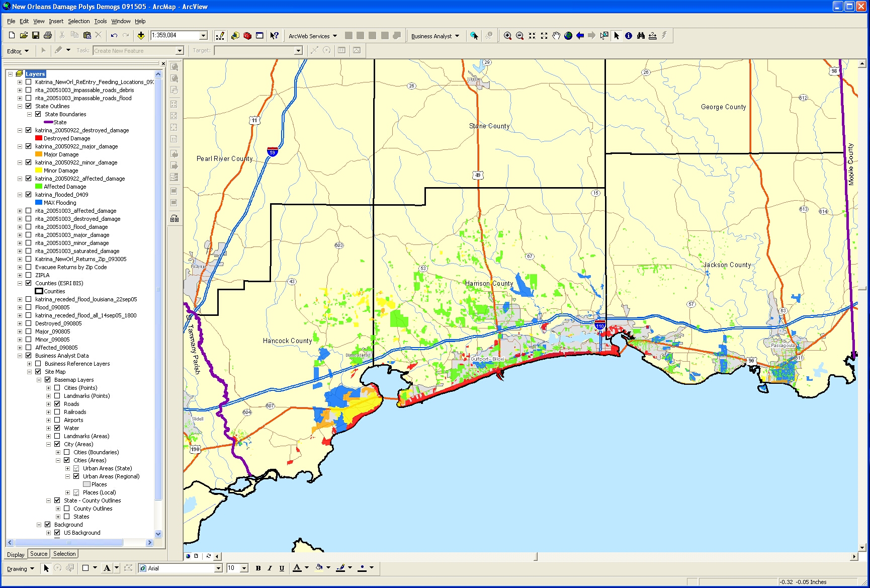
Task: Save the map with the floppy icon
Action: (x=36, y=35)
